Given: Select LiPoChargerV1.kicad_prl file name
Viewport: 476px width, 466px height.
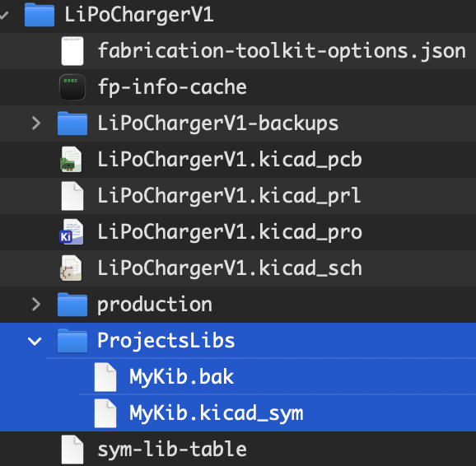Looking at the screenshot, I should [229, 196].
